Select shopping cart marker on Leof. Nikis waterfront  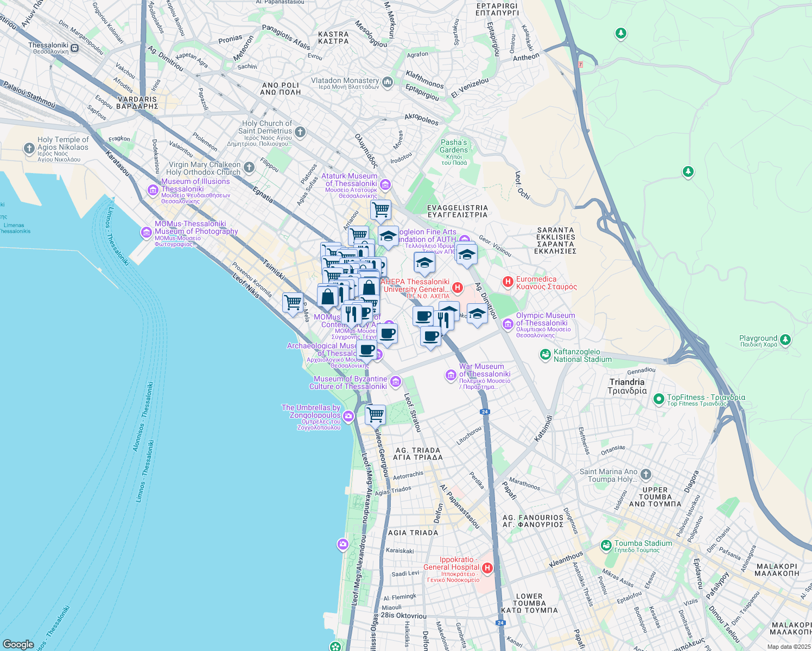pos(293,303)
